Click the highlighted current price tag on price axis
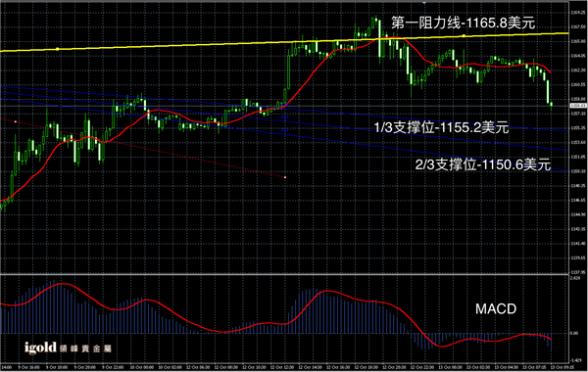 (578, 106)
